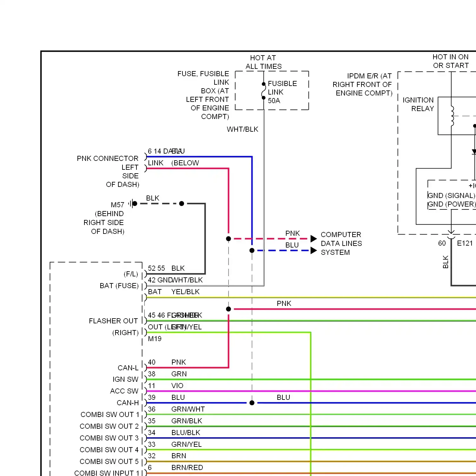Viewport: 476px width, 476px height.
Task: Select the COMBI SW INPUT 1 label
Action: [107, 473]
